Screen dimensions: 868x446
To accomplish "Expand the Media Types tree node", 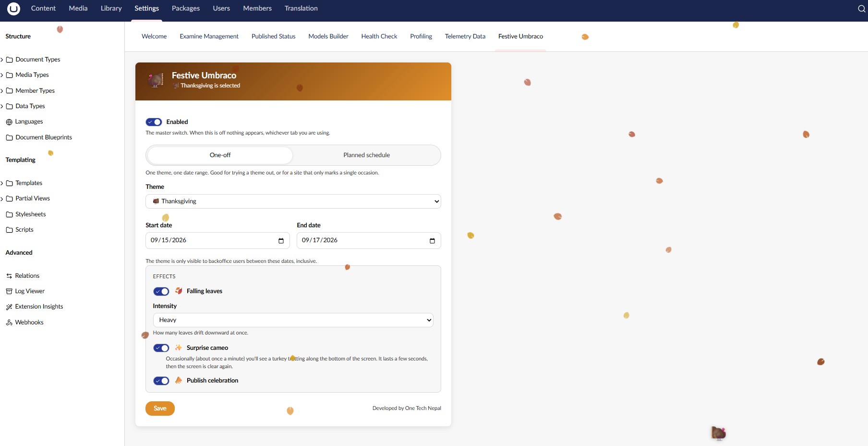I will (x=2, y=75).
